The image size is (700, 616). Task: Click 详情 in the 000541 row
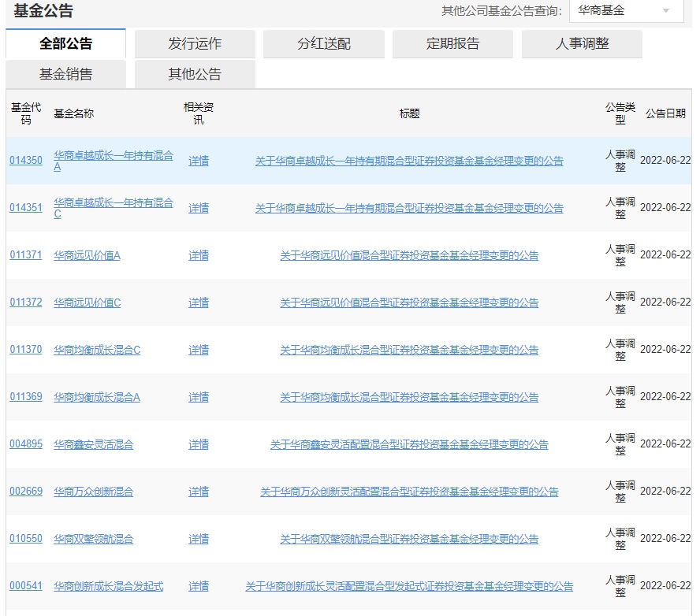pos(199,587)
